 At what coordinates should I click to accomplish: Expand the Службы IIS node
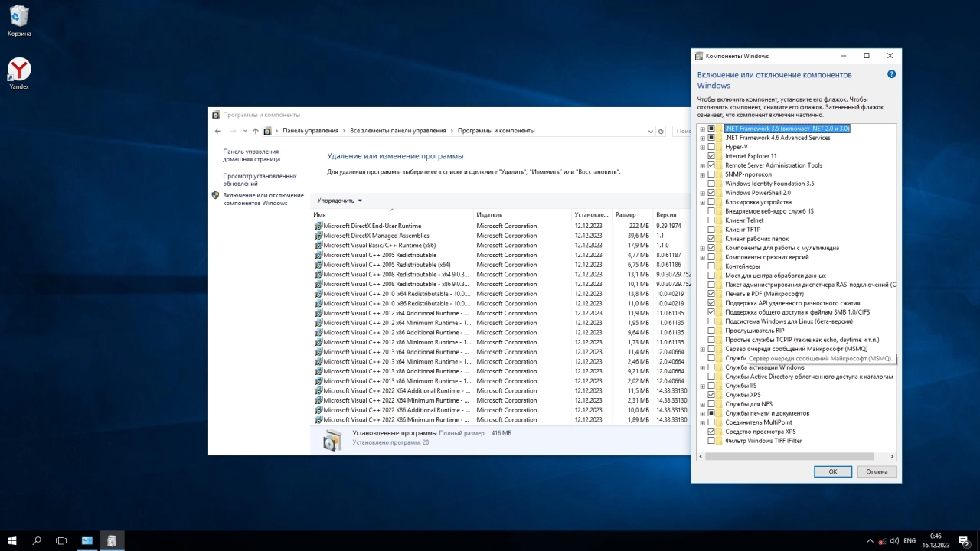tap(702, 386)
